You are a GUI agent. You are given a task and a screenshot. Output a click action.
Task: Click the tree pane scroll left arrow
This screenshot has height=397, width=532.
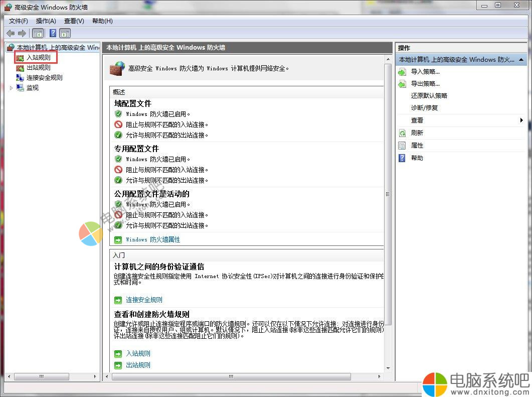coord(9,376)
